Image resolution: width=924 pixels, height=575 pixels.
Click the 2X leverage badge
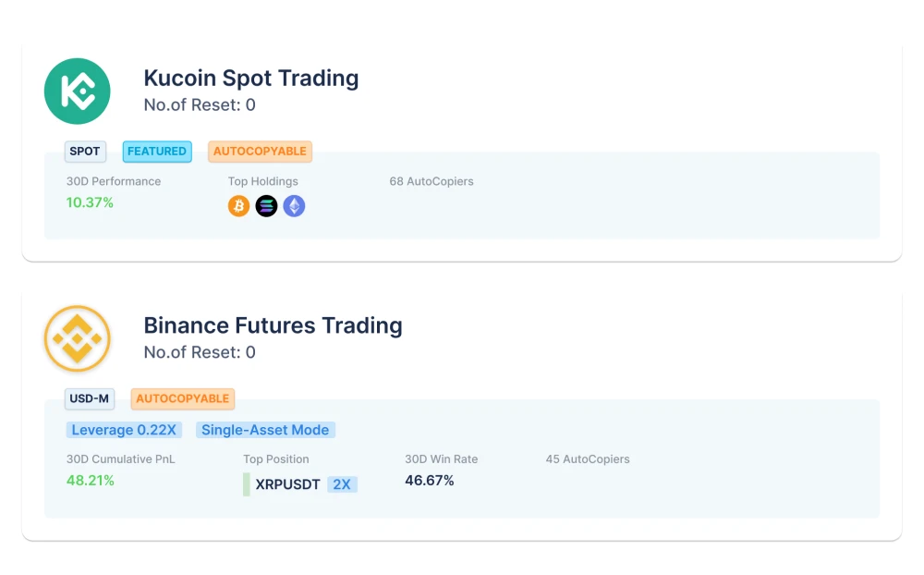tap(342, 484)
